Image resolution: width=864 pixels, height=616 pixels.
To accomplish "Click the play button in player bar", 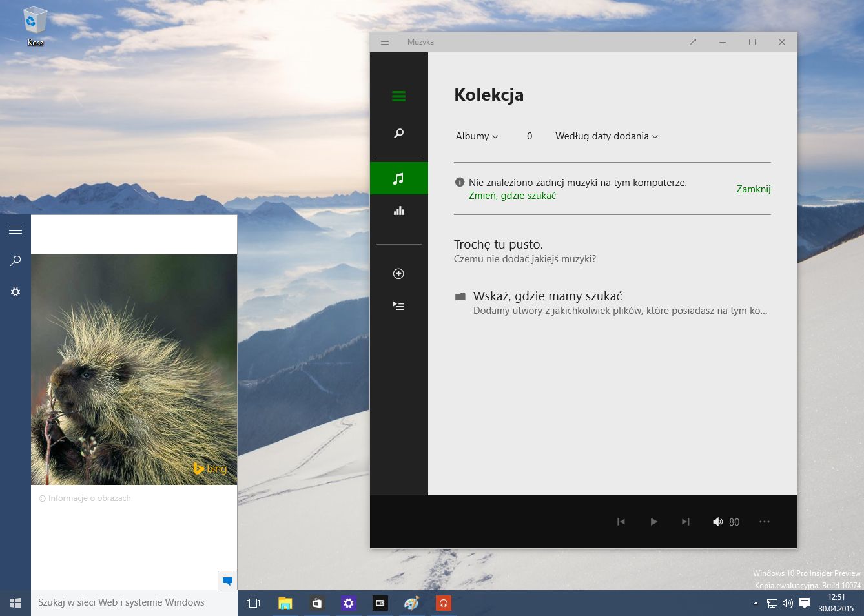I will click(x=653, y=522).
